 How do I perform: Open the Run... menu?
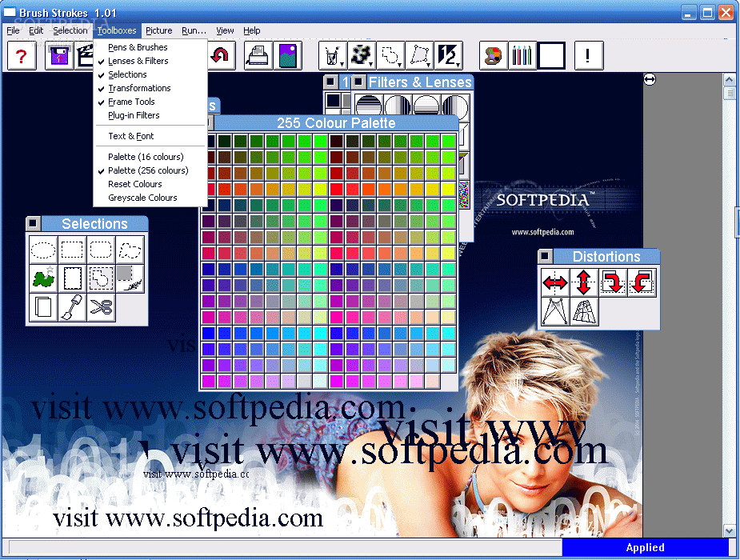coord(194,30)
